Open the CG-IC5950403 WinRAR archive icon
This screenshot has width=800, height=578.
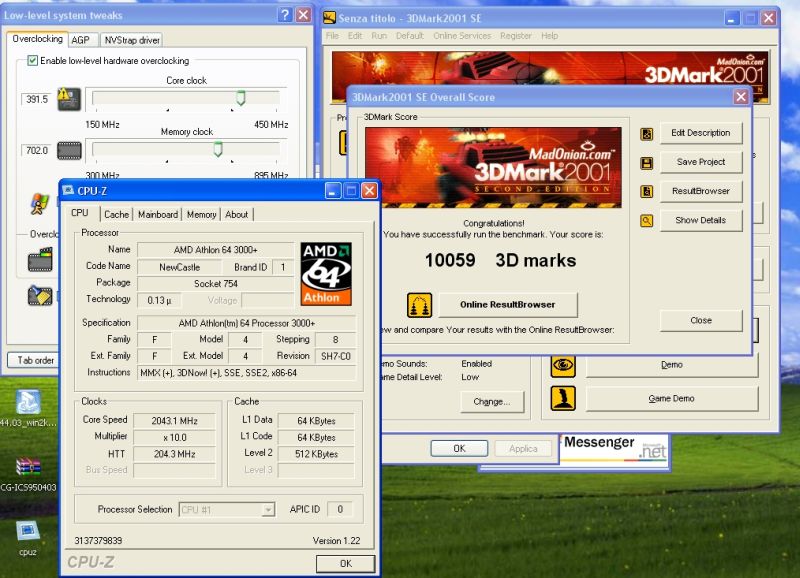point(28,473)
